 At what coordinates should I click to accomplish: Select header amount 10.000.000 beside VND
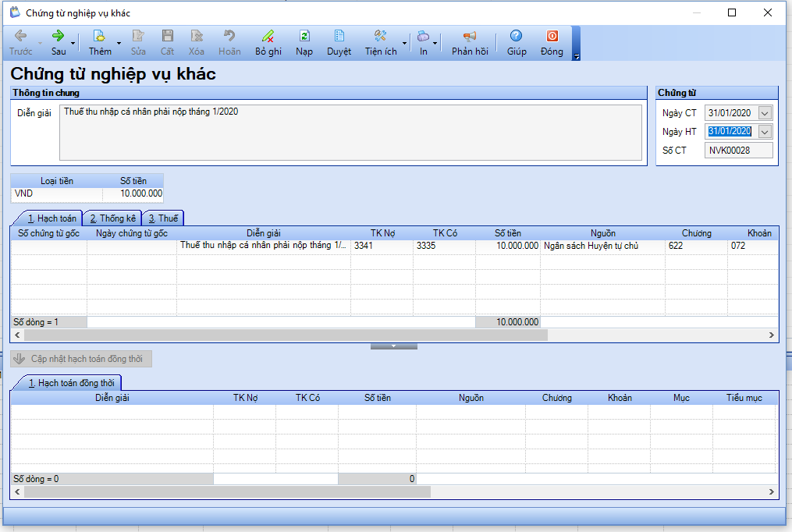tap(133, 193)
